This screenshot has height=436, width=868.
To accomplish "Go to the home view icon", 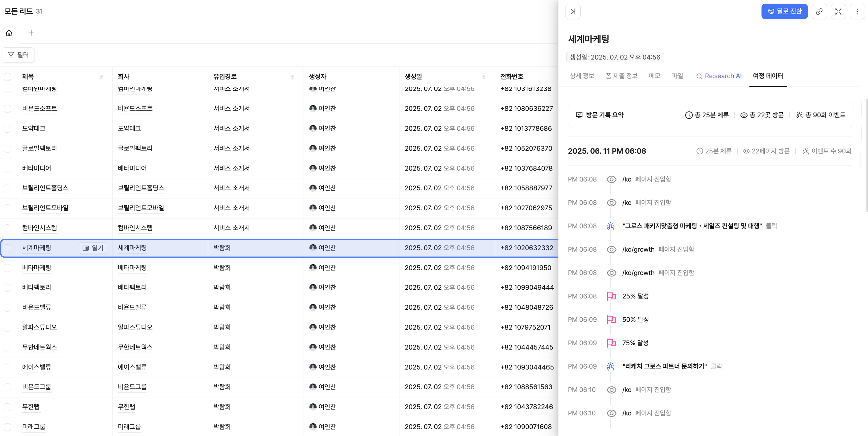I will [9, 33].
